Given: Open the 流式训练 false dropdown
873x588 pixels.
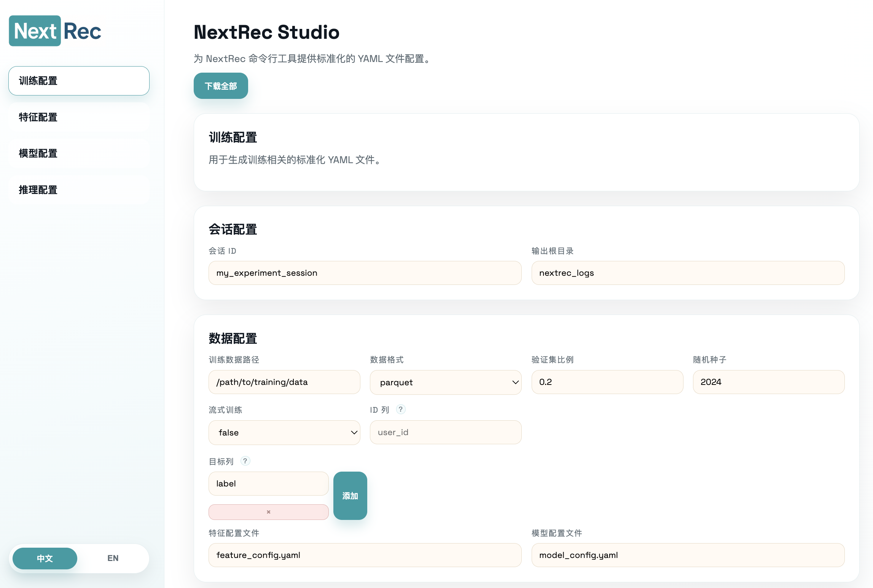Looking at the screenshot, I should [284, 432].
